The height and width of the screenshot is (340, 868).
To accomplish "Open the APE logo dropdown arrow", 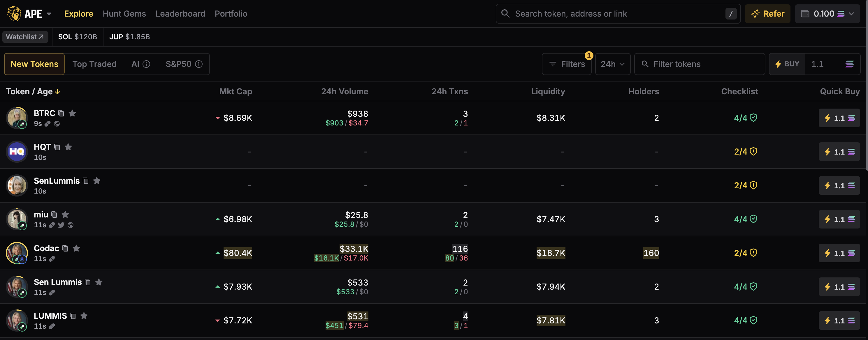I will (x=49, y=14).
